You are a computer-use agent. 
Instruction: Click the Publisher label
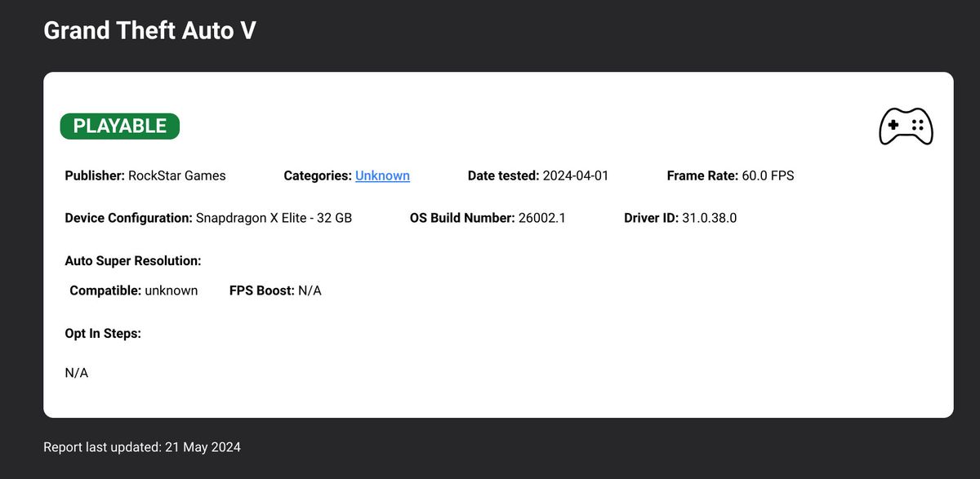pos(95,175)
